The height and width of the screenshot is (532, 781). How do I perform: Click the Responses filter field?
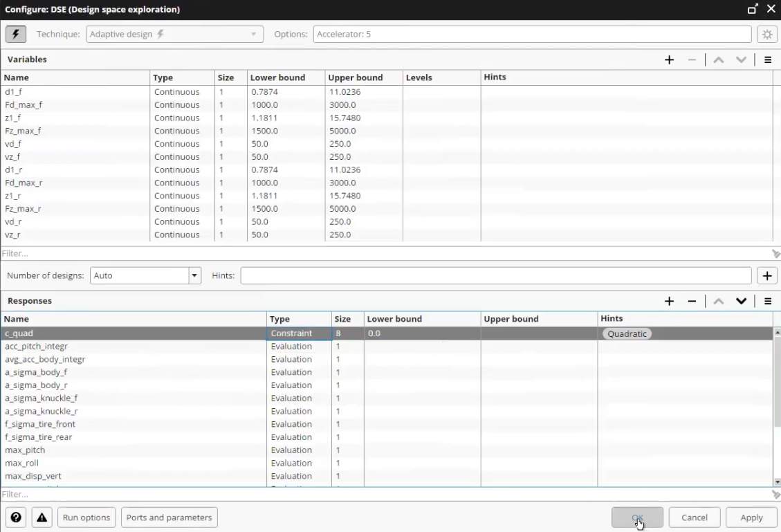(x=385, y=494)
